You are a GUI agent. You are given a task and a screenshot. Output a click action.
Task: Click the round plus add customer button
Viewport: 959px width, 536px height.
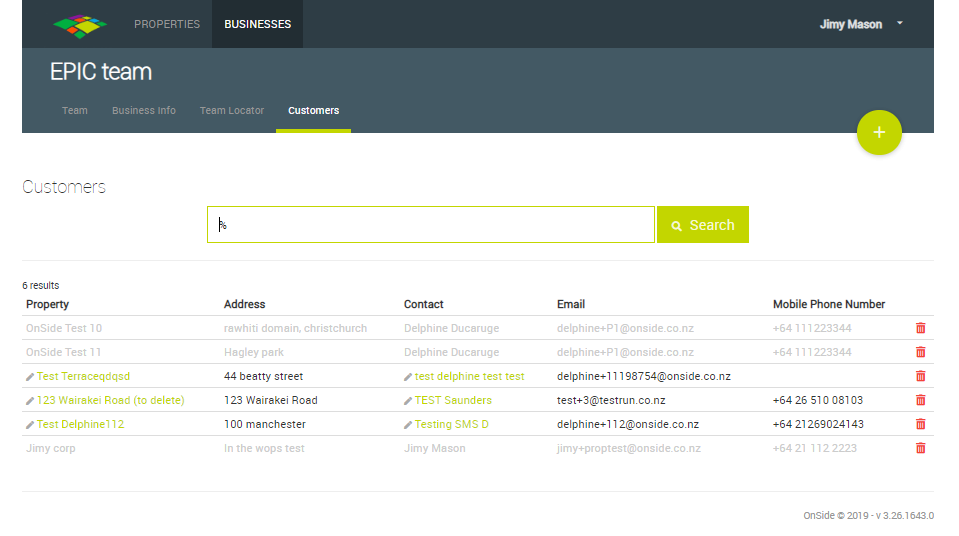click(879, 132)
